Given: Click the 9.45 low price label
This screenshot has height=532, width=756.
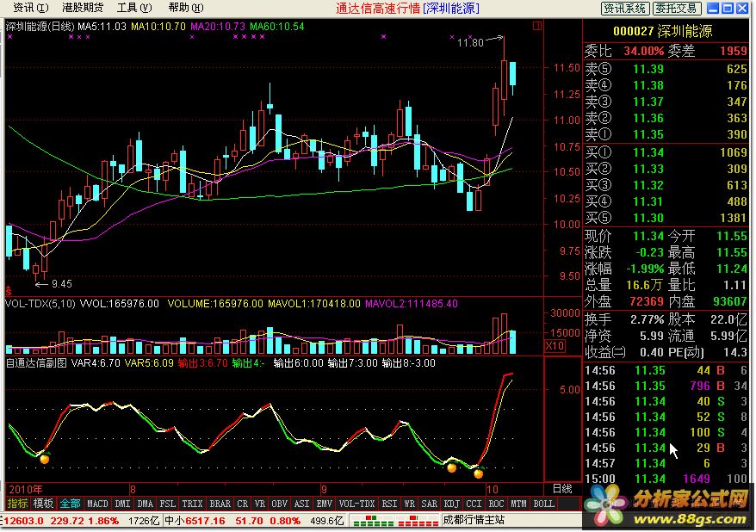Looking at the screenshot, I should 62,284.
